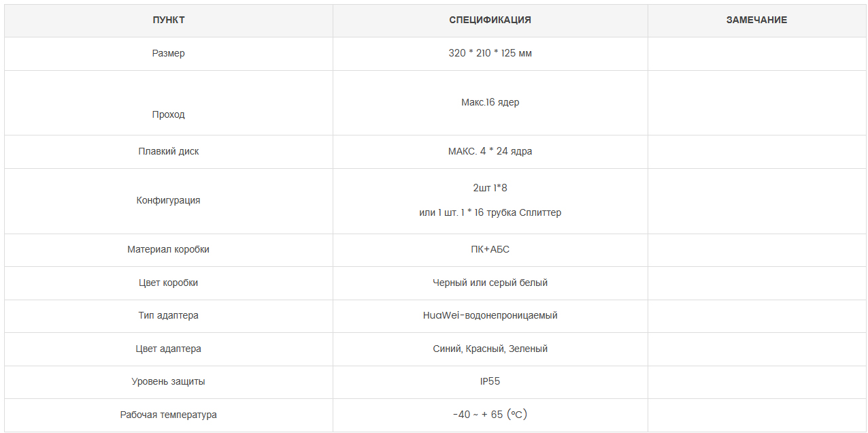This screenshot has width=868, height=433.
Task: Click the трубка Сплиттер configuration line
Action: (490, 212)
